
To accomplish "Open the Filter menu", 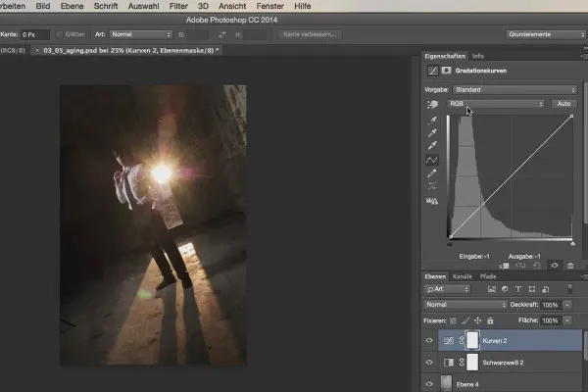I will (x=178, y=6).
